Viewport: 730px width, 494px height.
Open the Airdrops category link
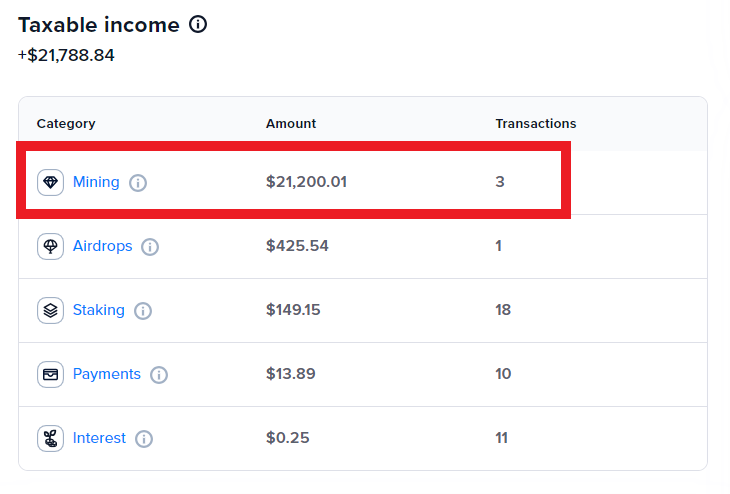pyautogui.click(x=102, y=246)
